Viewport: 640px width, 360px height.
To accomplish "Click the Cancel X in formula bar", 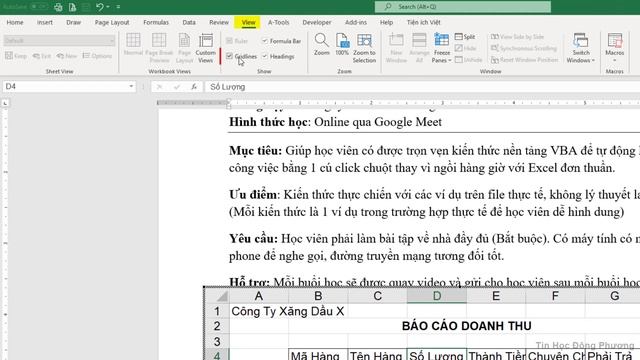I will [x=159, y=87].
